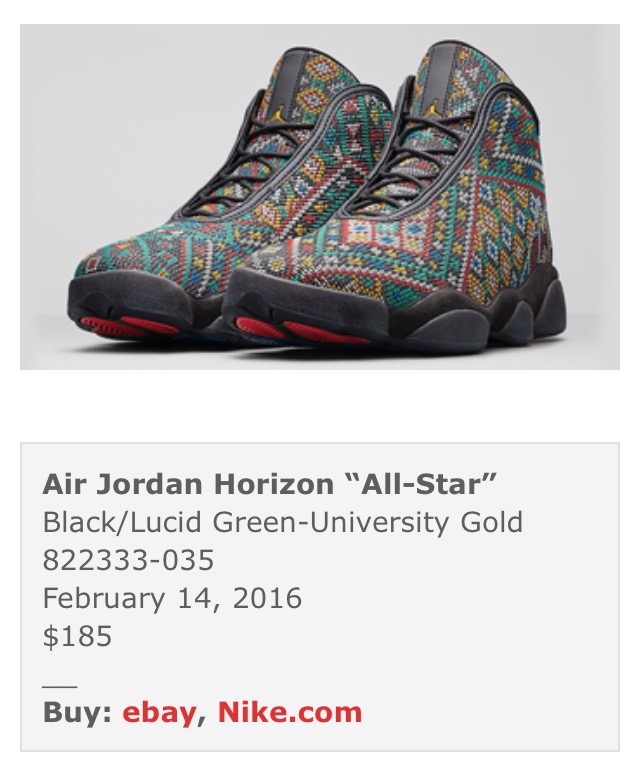
Task: Click the gold Jumpman logo on right shoe tongue
Action: pos(431,109)
